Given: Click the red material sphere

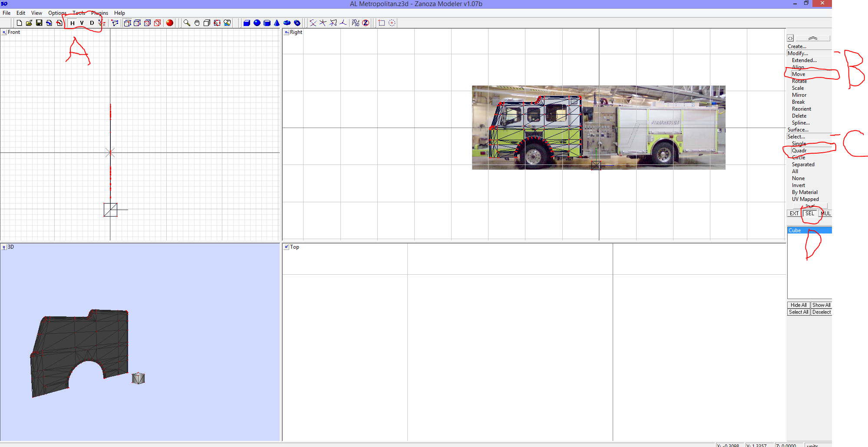Looking at the screenshot, I should 170,23.
